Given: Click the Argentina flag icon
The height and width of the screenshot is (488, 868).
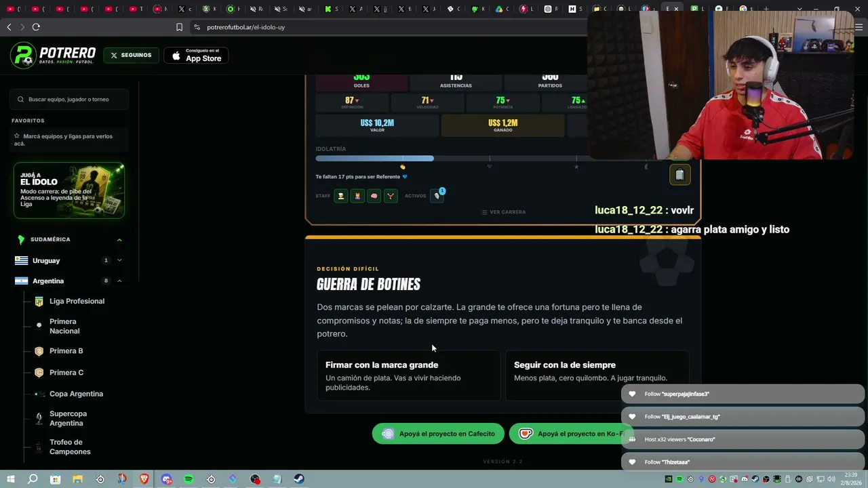Looking at the screenshot, I should point(22,281).
